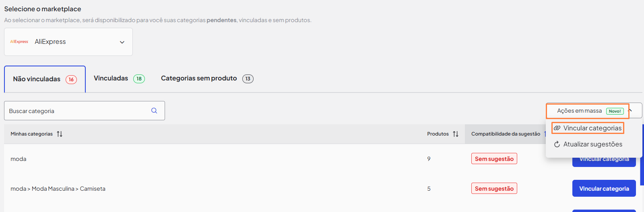Expand the marketplace dropdown chevron
The image size is (644, 212).
click(122, 42)
